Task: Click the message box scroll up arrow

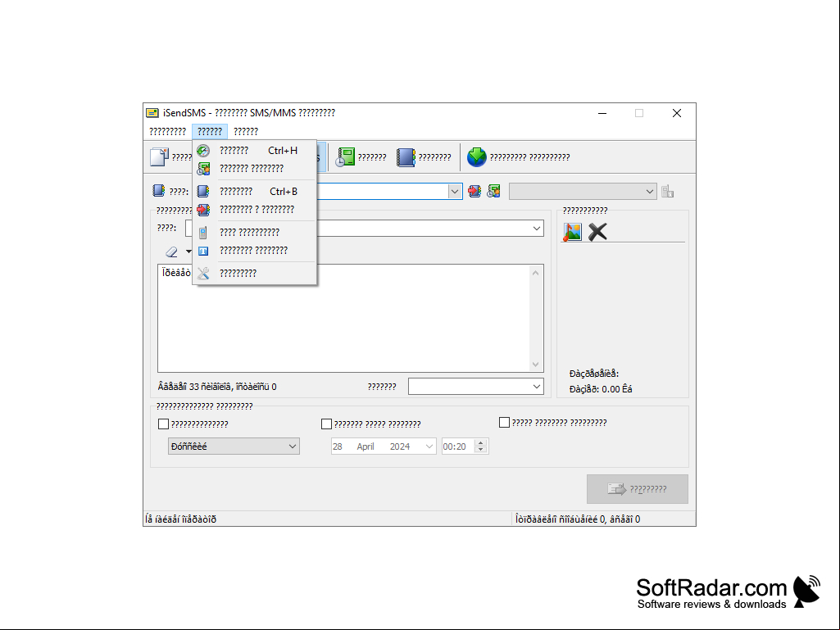Action: tap(535, 273)
